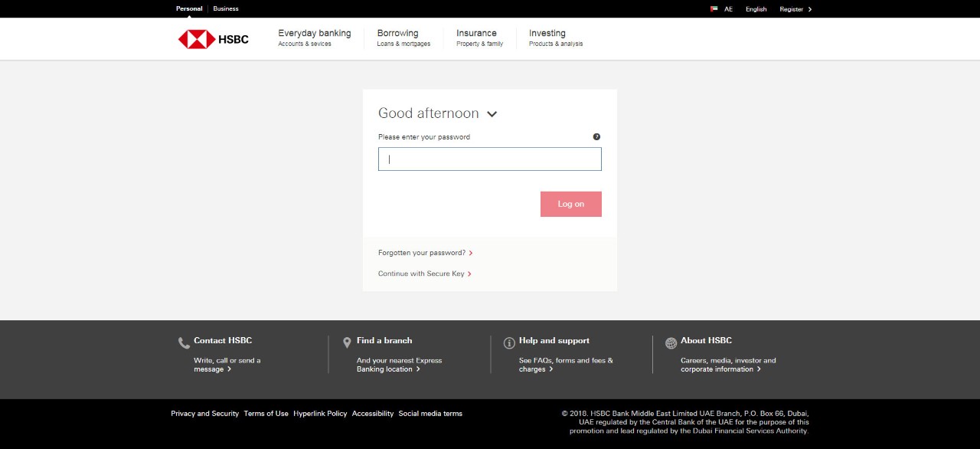The image size is (980, 449).
Task: Click the HSBC hexagon logo
Action: point(197,39)
